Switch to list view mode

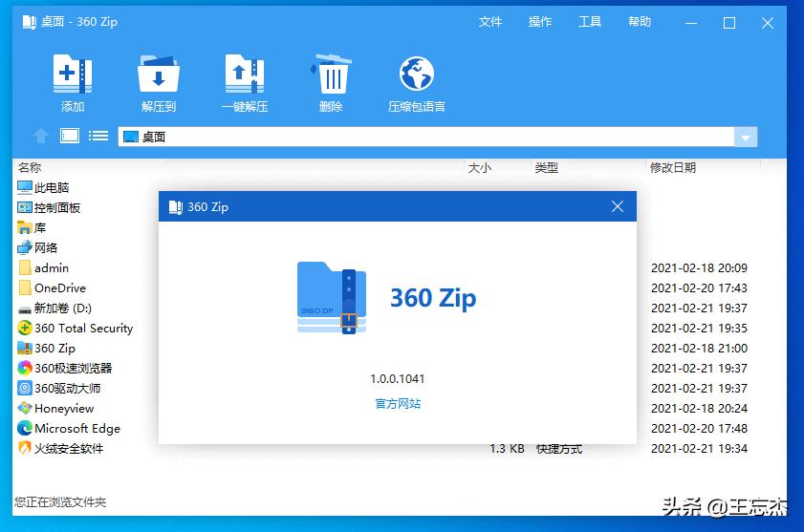coord(98,136)
